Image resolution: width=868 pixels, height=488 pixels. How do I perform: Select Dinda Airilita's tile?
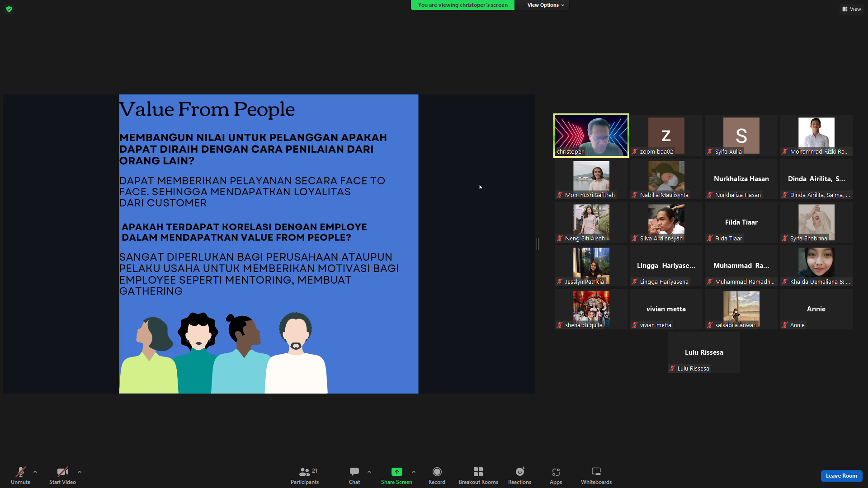(816, 179)
